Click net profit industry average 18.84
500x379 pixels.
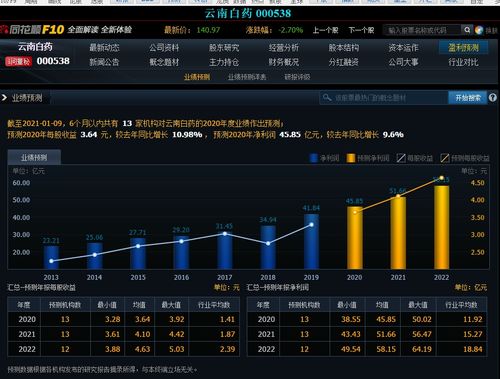(x=473, y=349)
